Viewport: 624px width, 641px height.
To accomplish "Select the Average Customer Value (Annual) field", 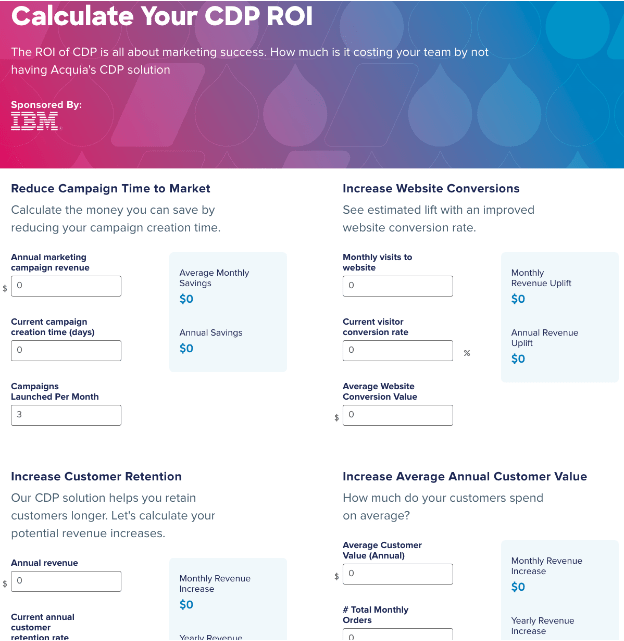I will [x=397, y=574].
